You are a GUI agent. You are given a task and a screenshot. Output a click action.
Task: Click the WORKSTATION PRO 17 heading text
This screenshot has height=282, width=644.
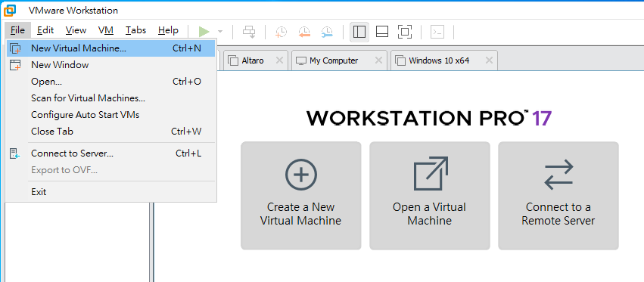tap(429, 118)
